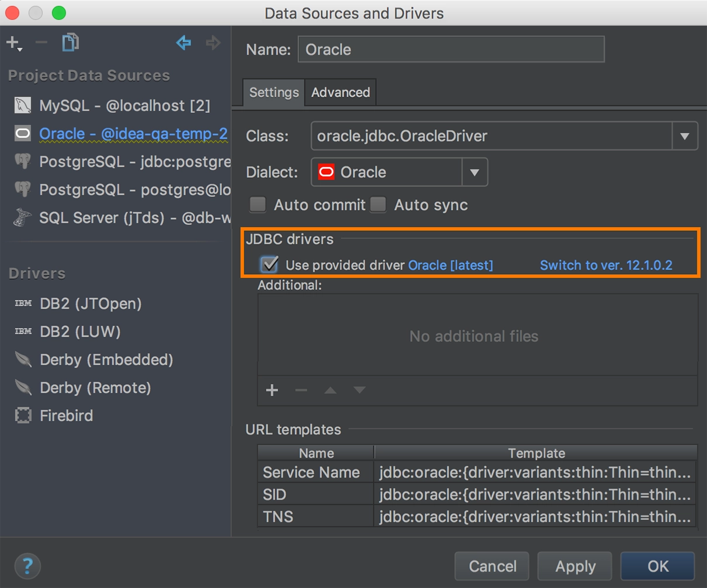Select Derby (Remote) driver
Viewport: 707px width, 588px height.
tap(95, 388)
